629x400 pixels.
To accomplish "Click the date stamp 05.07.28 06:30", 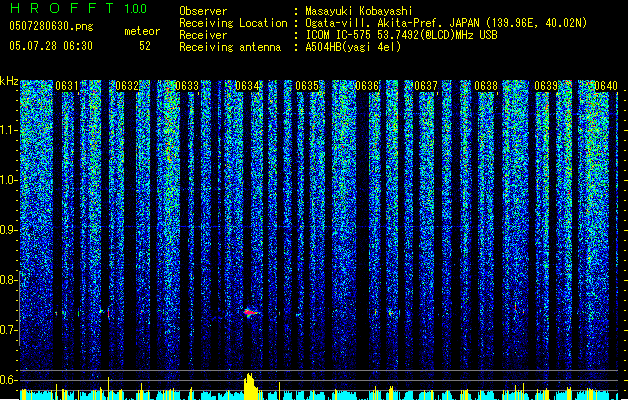I will [x=51, y=46].
